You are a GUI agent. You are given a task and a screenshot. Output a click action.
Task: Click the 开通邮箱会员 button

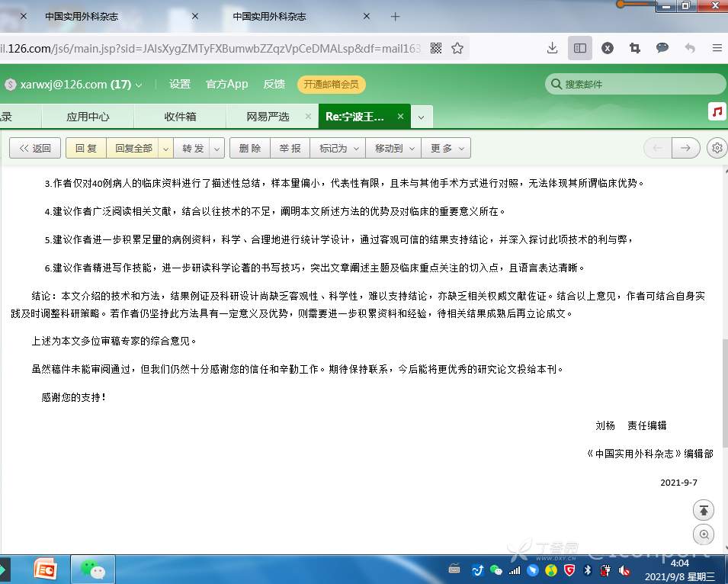[x=331, y=85]
